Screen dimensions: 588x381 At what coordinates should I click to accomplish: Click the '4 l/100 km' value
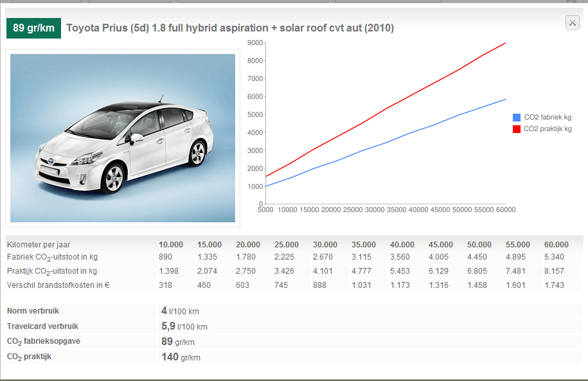(181, 311)
